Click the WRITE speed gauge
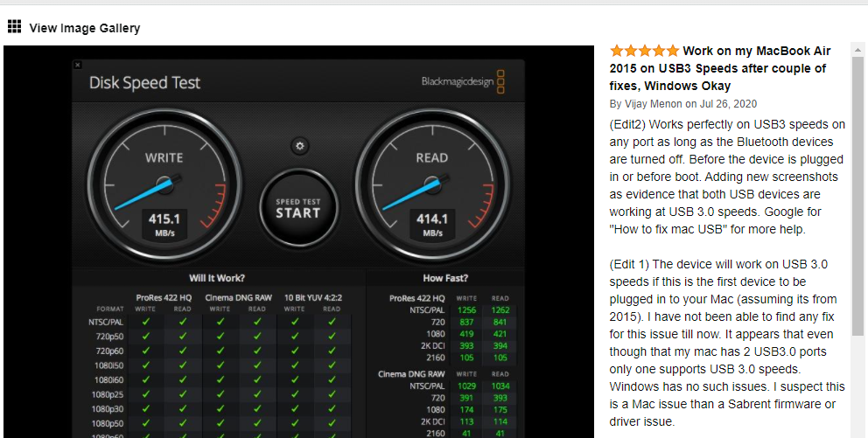Viewport: 868px width, 438px height. point(164,184)
